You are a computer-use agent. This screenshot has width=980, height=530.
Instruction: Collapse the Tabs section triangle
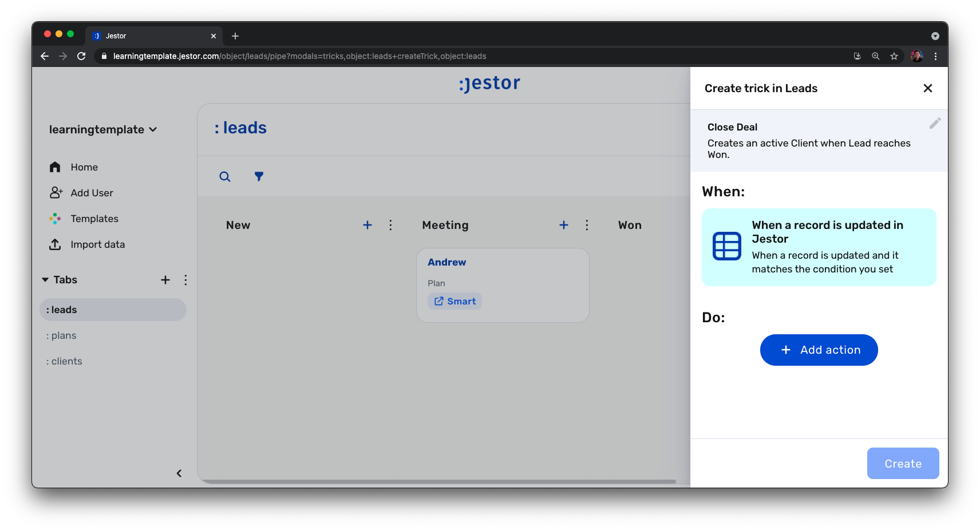pos(45,280)
